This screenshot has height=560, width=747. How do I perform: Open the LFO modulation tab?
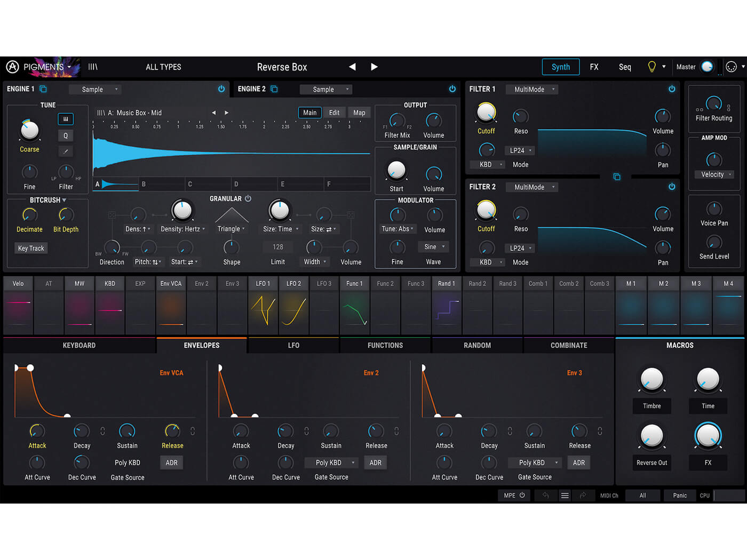click(x=293, y=345)
